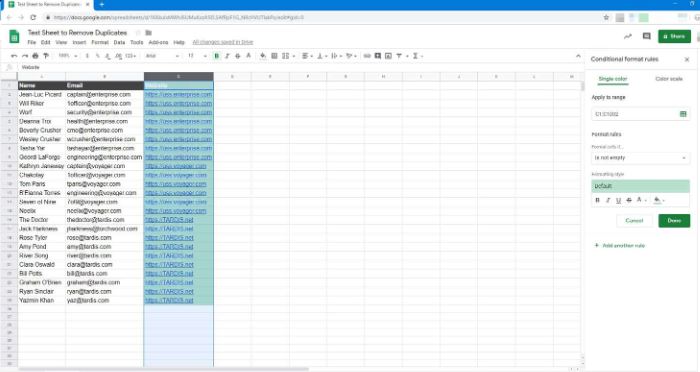Open the Format menu
The width and height of the screenshot is (700, 372).
point(100,42)
